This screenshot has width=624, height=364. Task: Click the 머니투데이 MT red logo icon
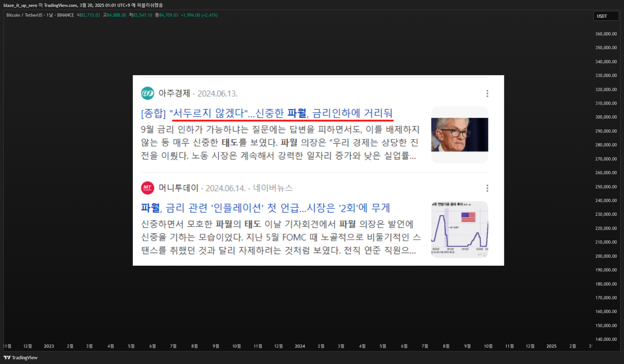coord(148,188)
